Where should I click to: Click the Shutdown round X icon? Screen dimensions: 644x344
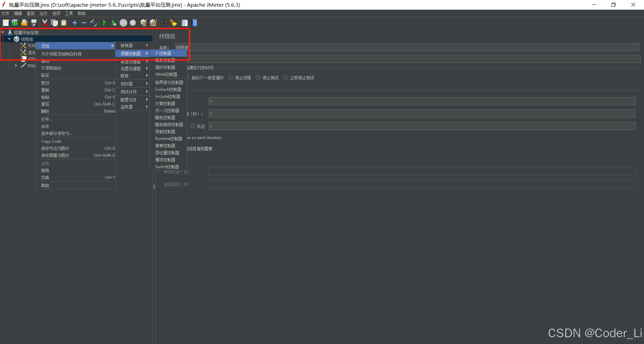coord(133,23)
